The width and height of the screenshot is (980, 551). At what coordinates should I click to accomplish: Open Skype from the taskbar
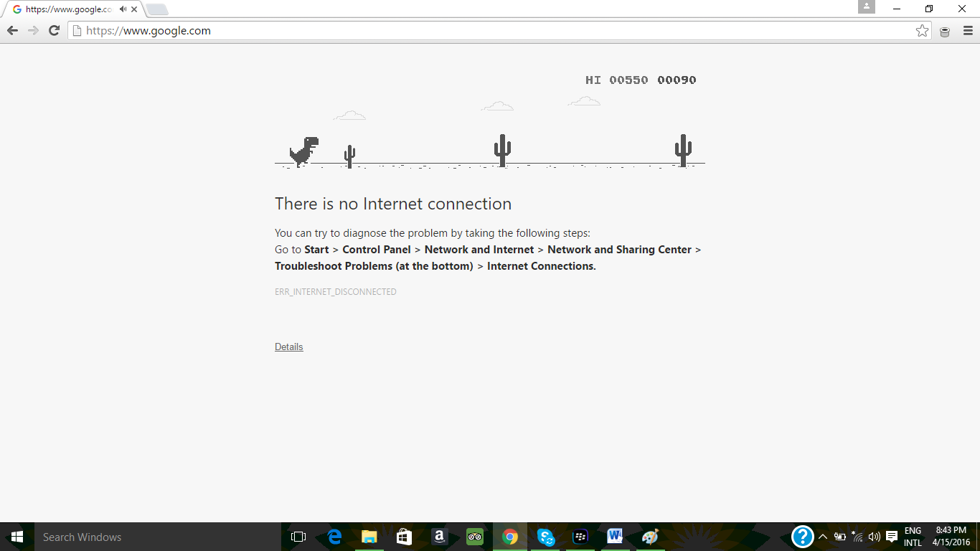(545, 537)
